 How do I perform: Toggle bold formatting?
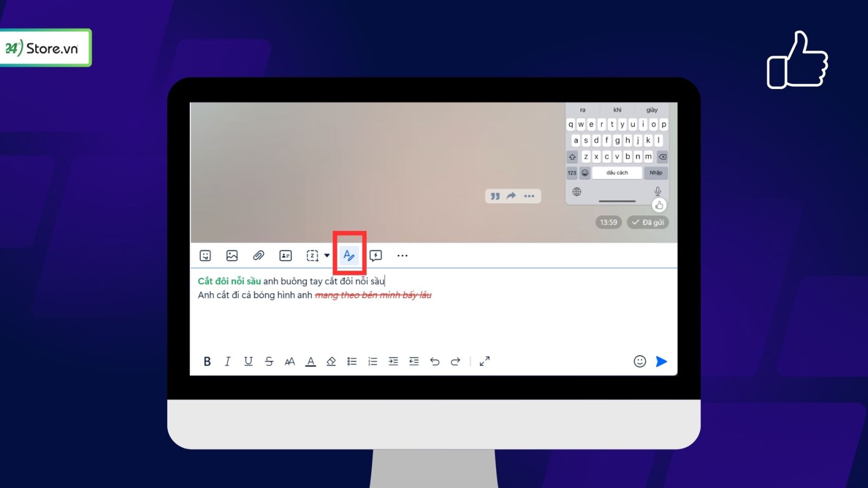click(x=207, y=362)
